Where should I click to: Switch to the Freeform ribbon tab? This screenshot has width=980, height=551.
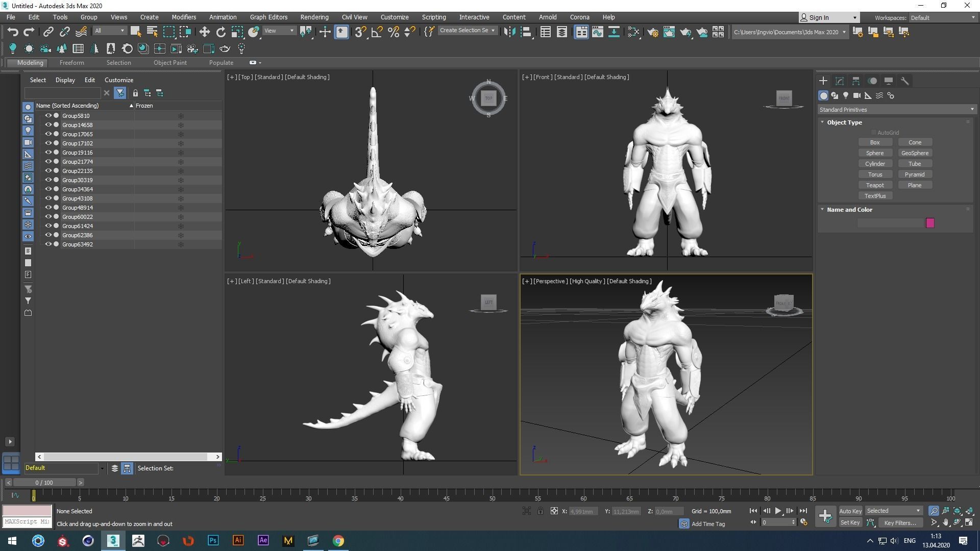coord(71,63)
